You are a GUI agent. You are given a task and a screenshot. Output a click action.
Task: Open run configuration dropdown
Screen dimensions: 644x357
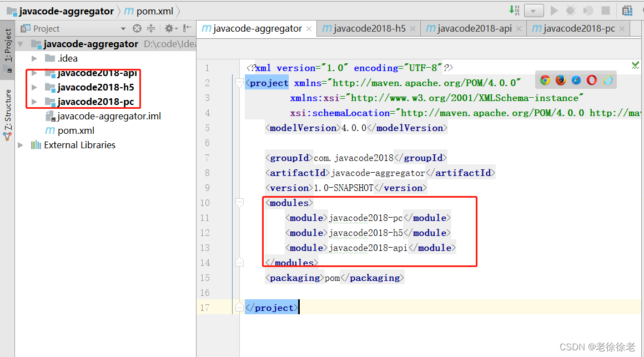[534, 11]
